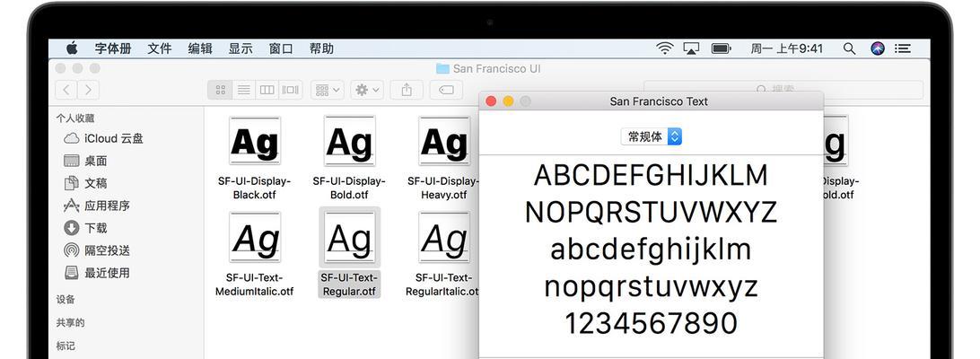This screenshot has width=980, height=359.
Task: Open 应用程序 in sidebar
Action: click(97, 206)
